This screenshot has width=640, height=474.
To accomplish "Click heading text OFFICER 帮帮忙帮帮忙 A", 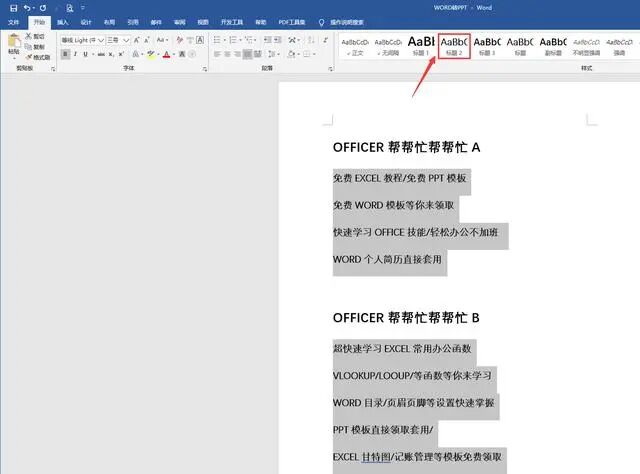I will coord(407,147).
